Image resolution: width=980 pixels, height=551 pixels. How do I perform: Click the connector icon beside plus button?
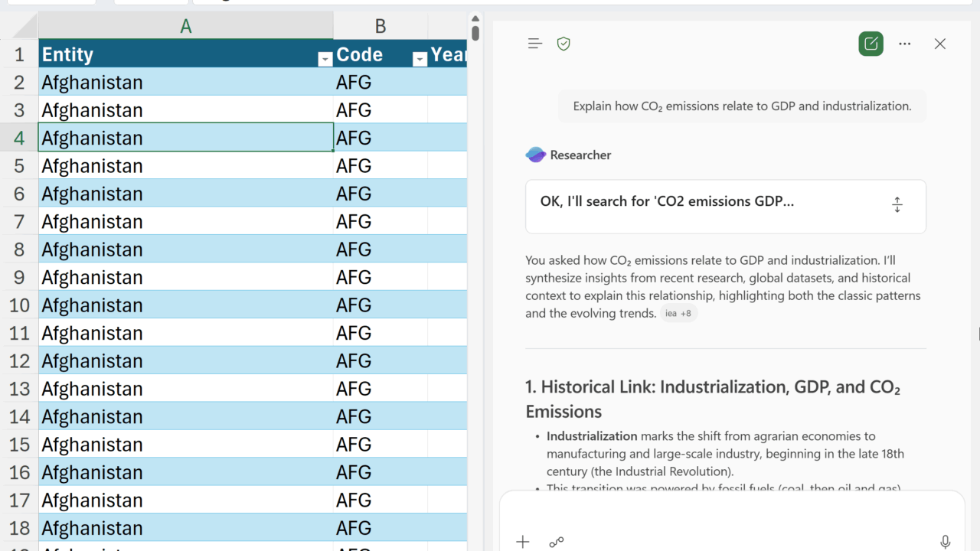557,542
